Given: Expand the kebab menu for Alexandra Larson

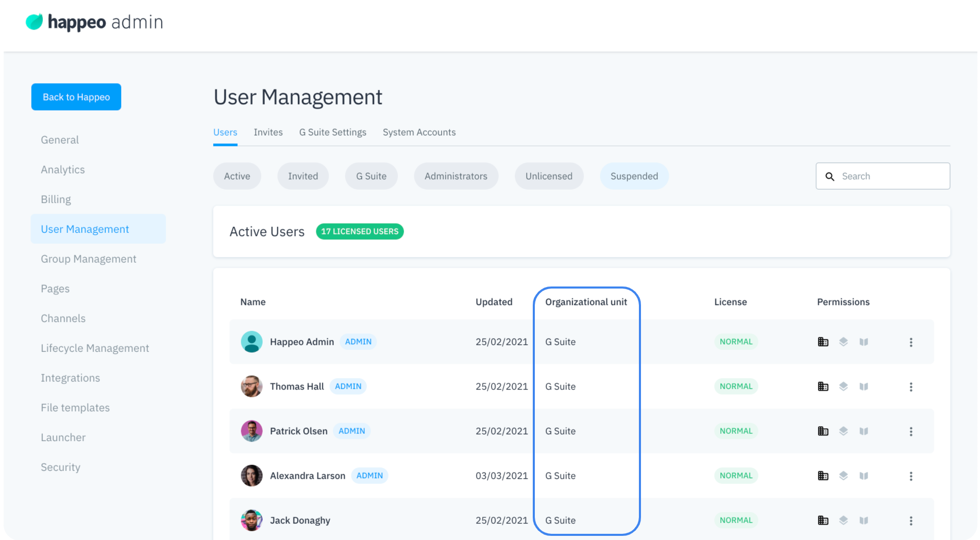Looking at the screenshot, I should (910, 476).
